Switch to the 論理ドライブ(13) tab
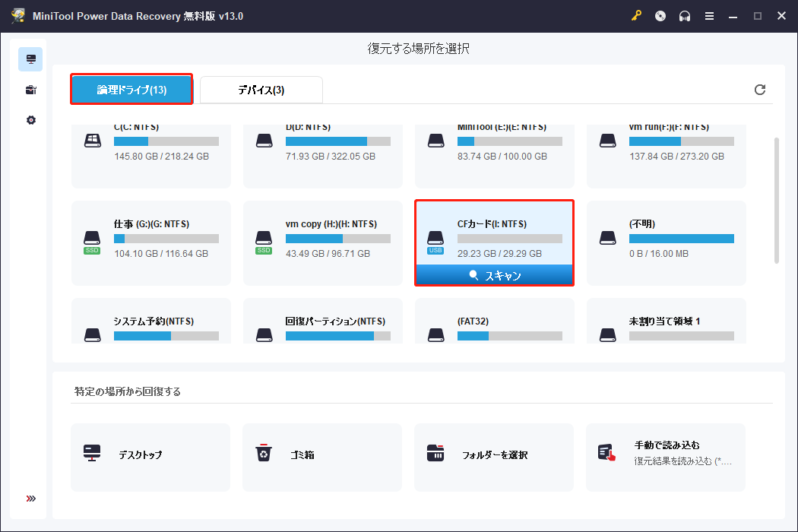Viewport: 798px width, 532px height. pyautogui.click(x=131, y=90)
